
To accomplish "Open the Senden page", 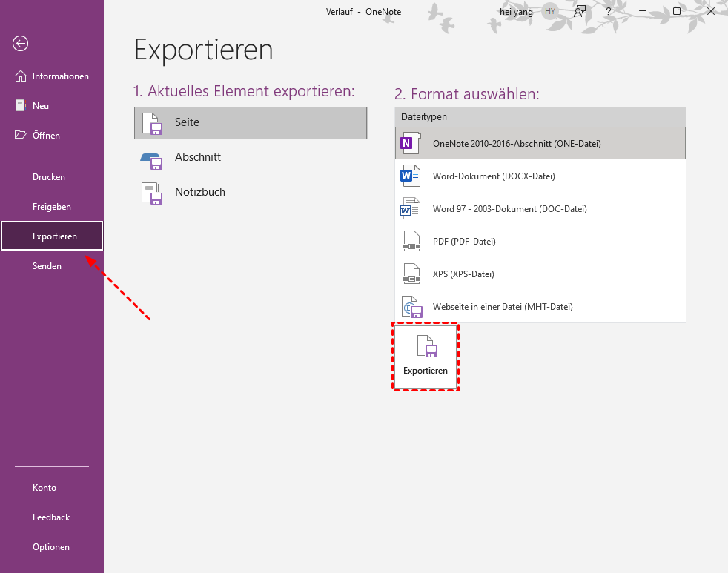I will point(52,266).
